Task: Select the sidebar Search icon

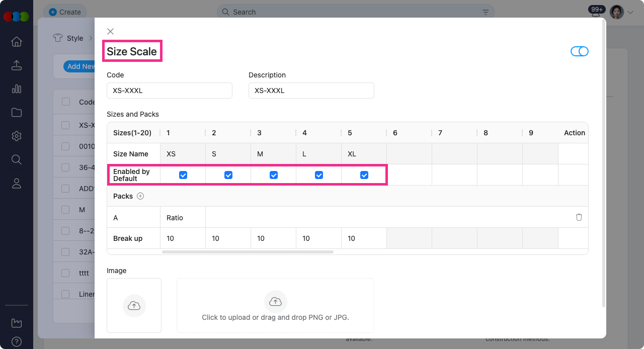Action: tap(17, 159)
